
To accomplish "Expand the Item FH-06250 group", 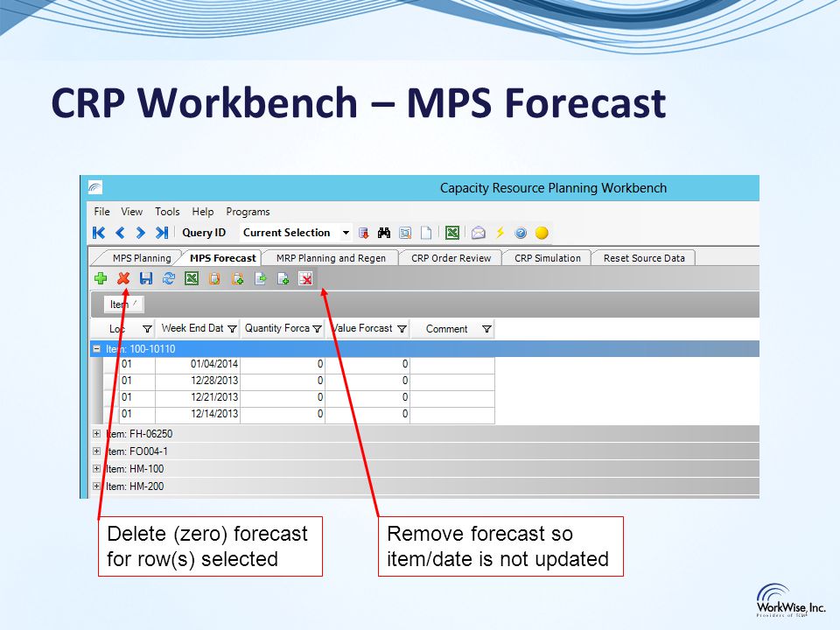I will (96, 433).
